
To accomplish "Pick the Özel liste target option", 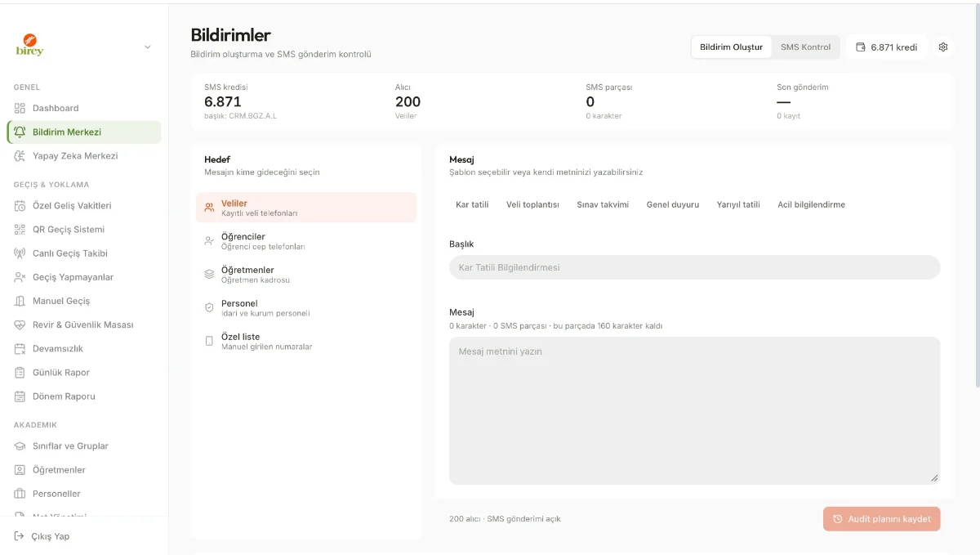I will coord(306,341).
